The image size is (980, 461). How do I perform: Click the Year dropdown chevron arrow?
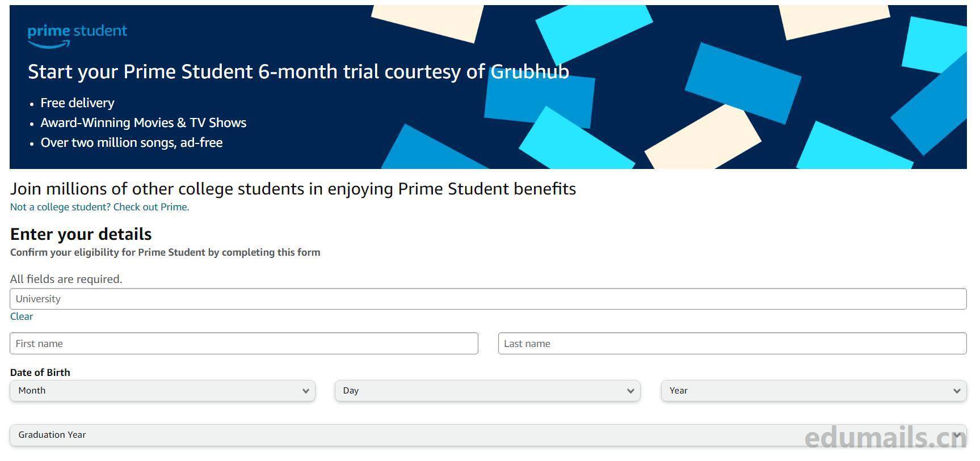tap(958, 391)
